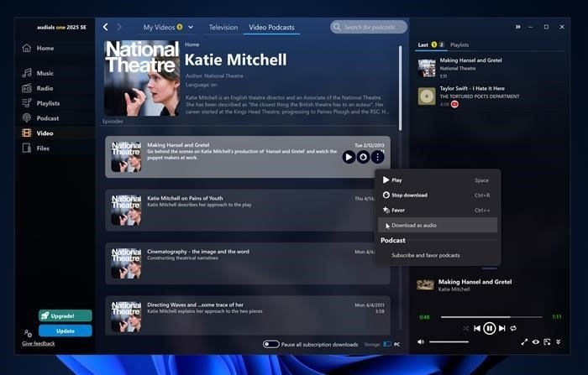Screen dimensions: 588x375
Task: Expand the player to fullscreen
Action: tap(524, 341)
